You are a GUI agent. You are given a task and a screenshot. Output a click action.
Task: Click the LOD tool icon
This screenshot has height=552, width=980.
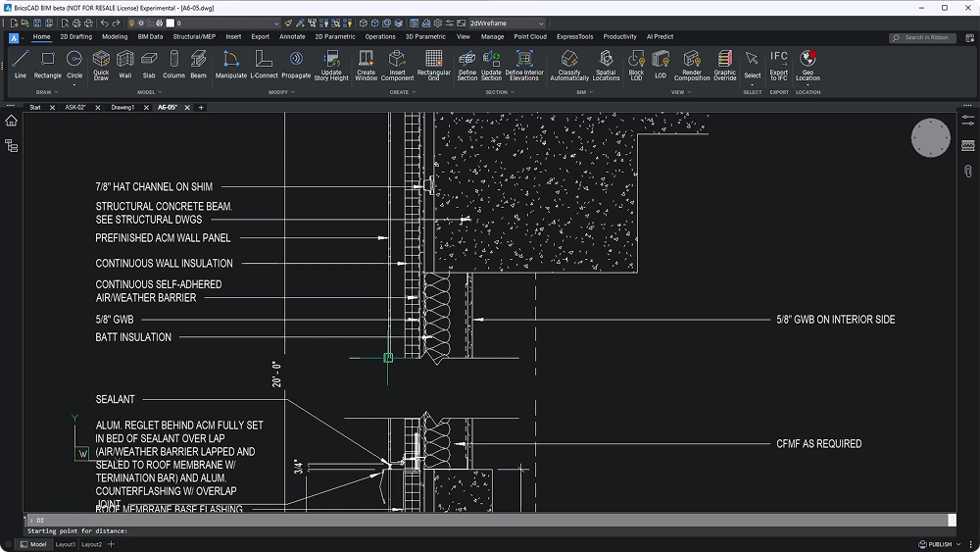click(x=660, y=60)
